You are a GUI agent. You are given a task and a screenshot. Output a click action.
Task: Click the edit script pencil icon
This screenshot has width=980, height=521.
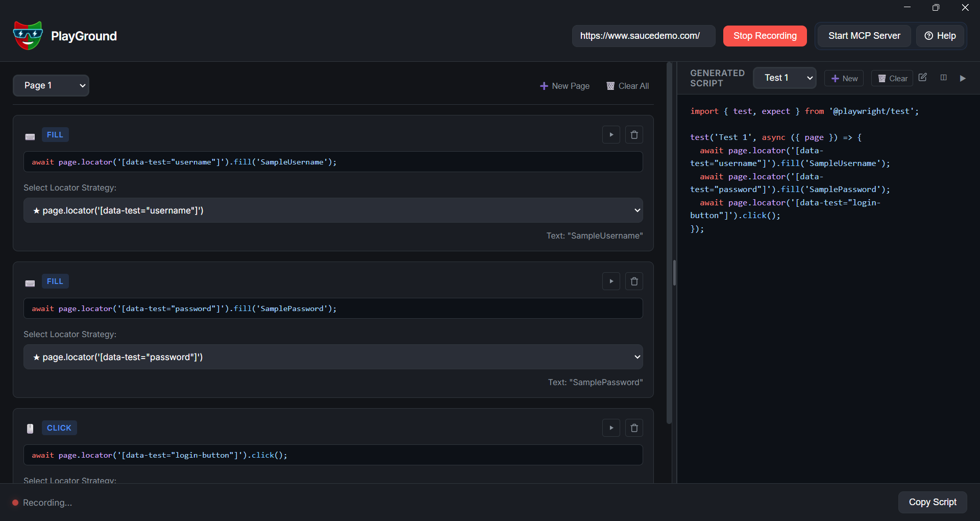coord(922,78)
